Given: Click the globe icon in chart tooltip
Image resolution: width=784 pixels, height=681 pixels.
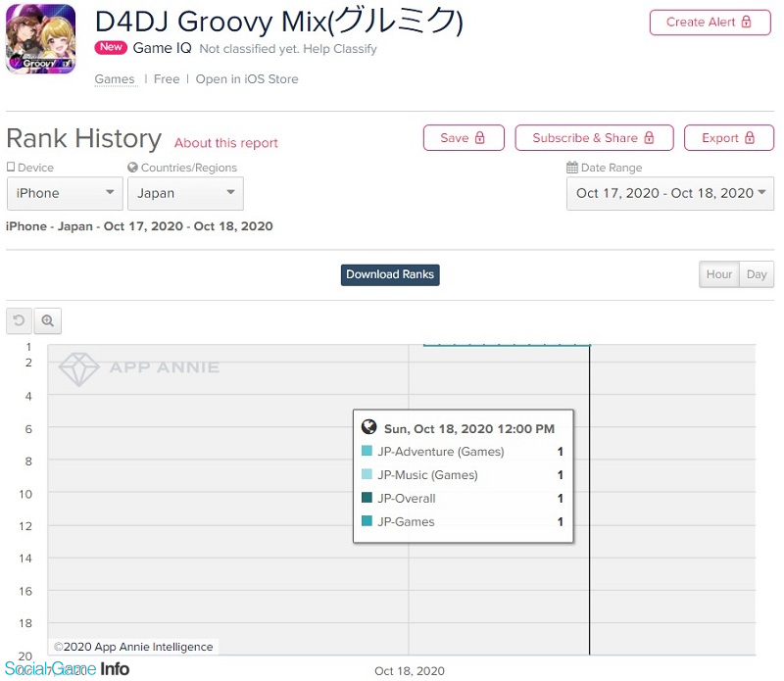Looking at the screenshot, I should click(369, 426).
